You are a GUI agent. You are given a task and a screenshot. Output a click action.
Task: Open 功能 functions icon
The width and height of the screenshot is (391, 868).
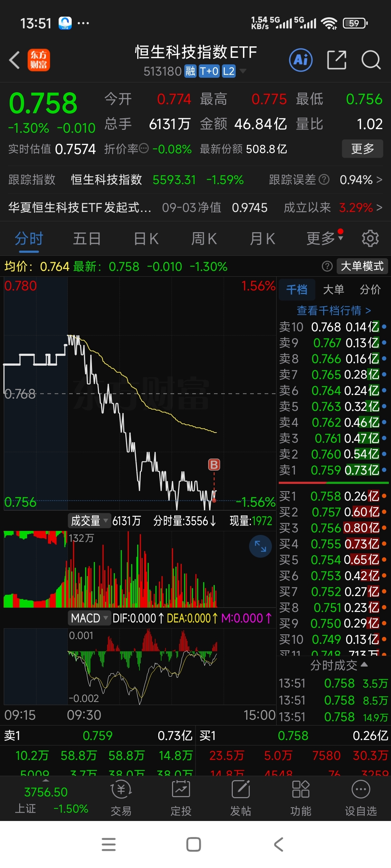(x=300, y=799)
